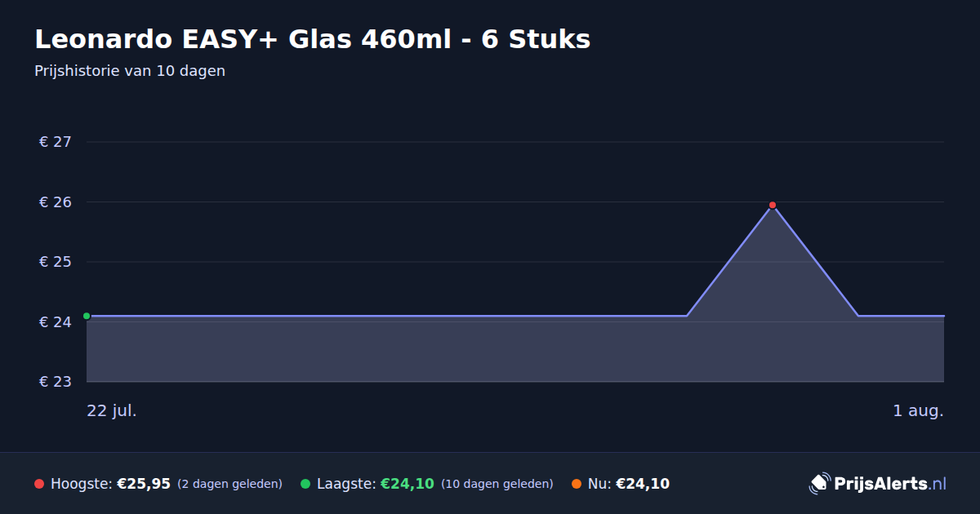Click the € 25 axis label
This screenshot has width=980, height=514.
click(x=56, y=262)
